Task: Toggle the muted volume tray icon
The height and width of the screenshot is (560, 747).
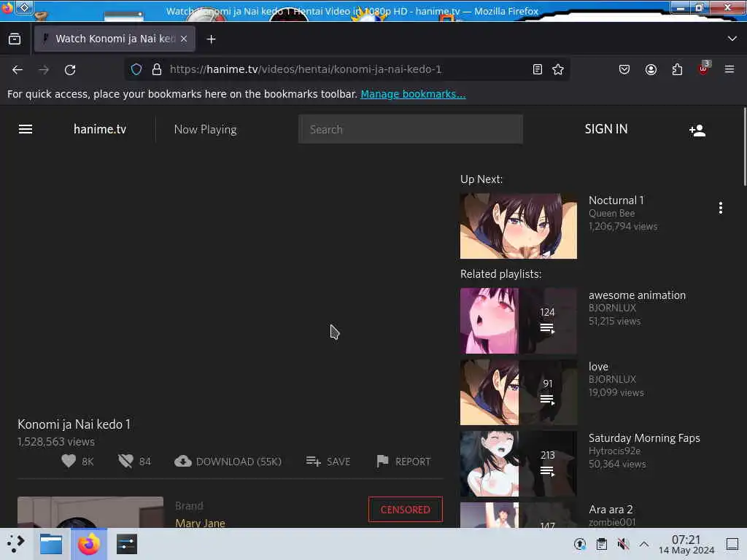Action: [x=623, y=544]
